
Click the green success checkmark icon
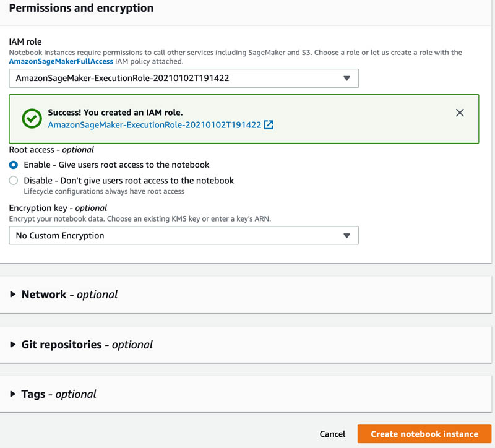coord(32,118)
